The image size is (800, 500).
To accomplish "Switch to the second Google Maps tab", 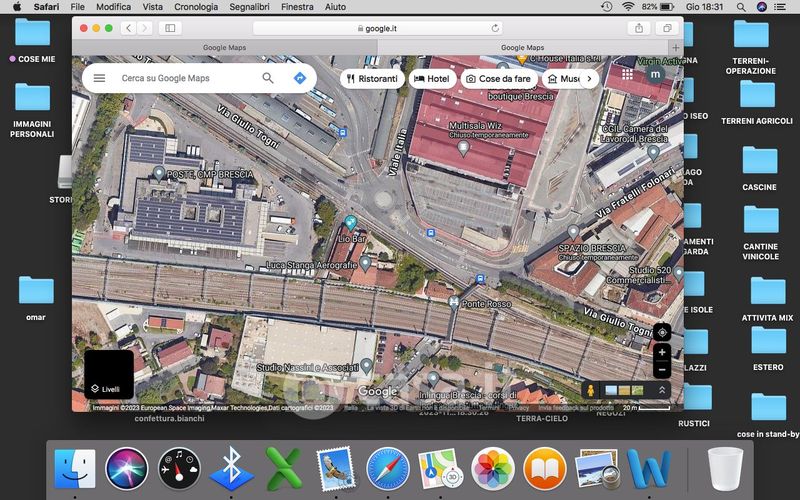I will click(522, 47).
